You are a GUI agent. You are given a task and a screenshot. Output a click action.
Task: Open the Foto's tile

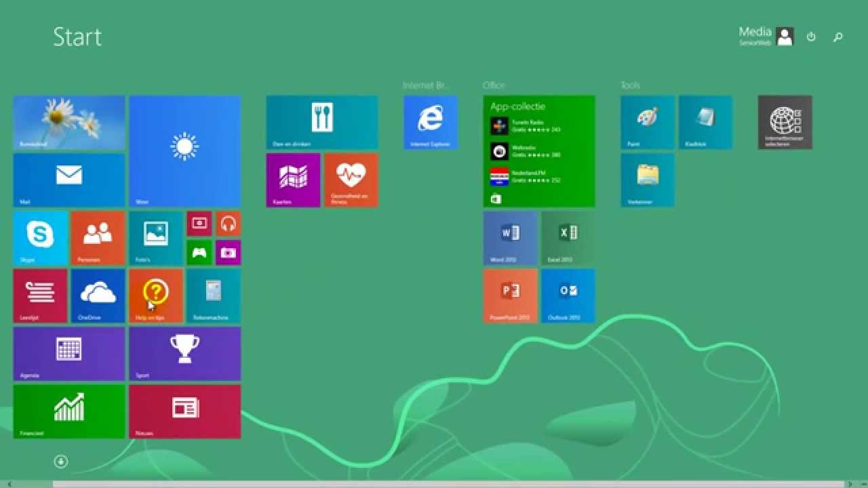156,238
